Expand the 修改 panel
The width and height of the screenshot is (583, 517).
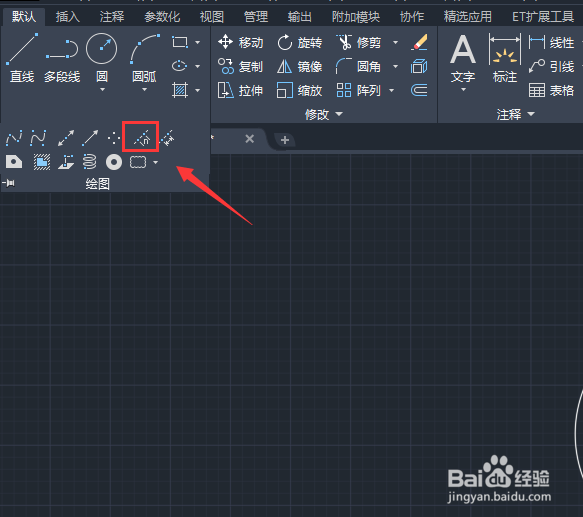point(323,114)
